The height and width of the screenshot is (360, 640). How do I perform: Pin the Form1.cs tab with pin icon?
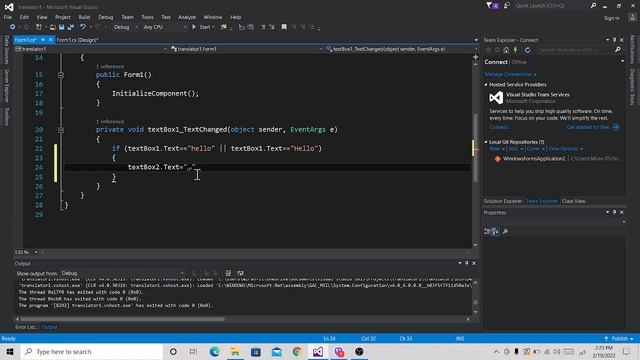pyautogui.click(x=43, y=40)
